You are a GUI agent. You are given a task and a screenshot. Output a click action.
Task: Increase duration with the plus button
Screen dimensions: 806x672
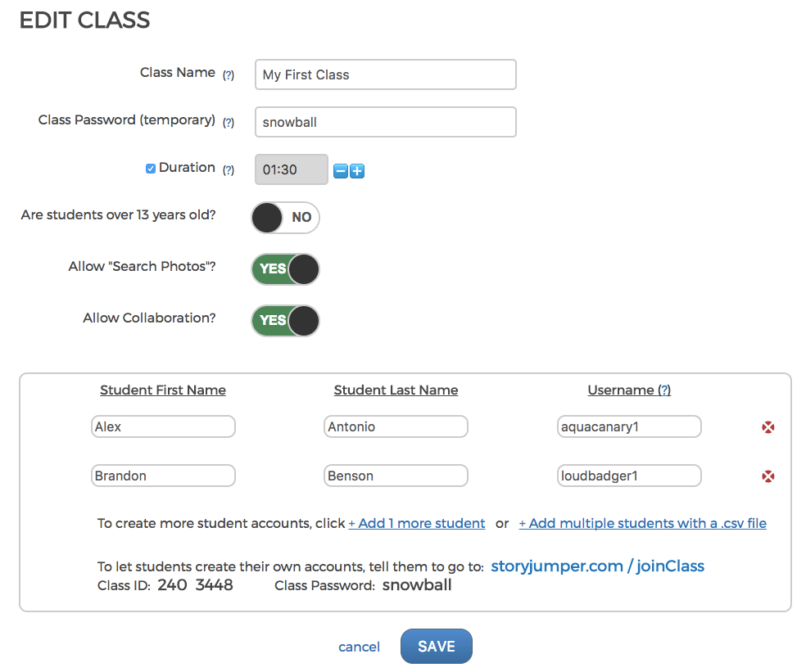coord(357,171)
